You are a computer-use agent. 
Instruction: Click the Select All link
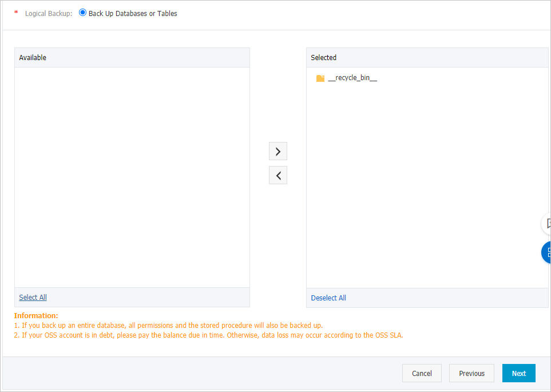33,298
